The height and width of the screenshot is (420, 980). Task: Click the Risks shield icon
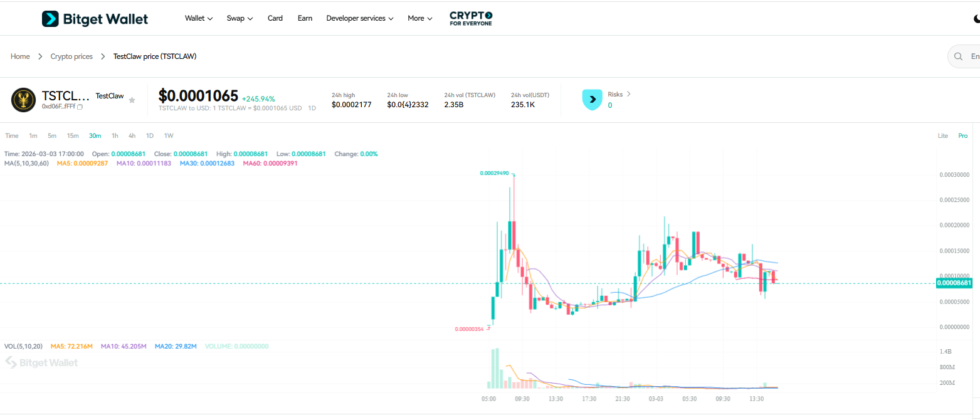coord(592,99)
